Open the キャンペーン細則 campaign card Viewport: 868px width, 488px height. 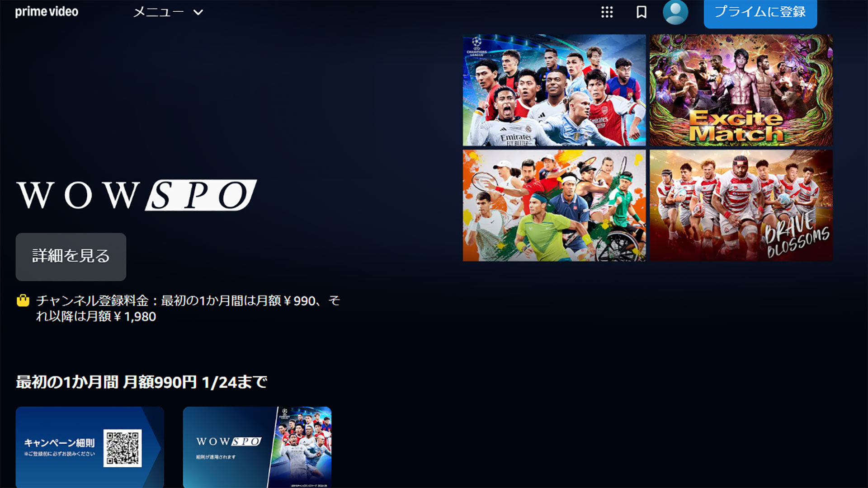90,447
